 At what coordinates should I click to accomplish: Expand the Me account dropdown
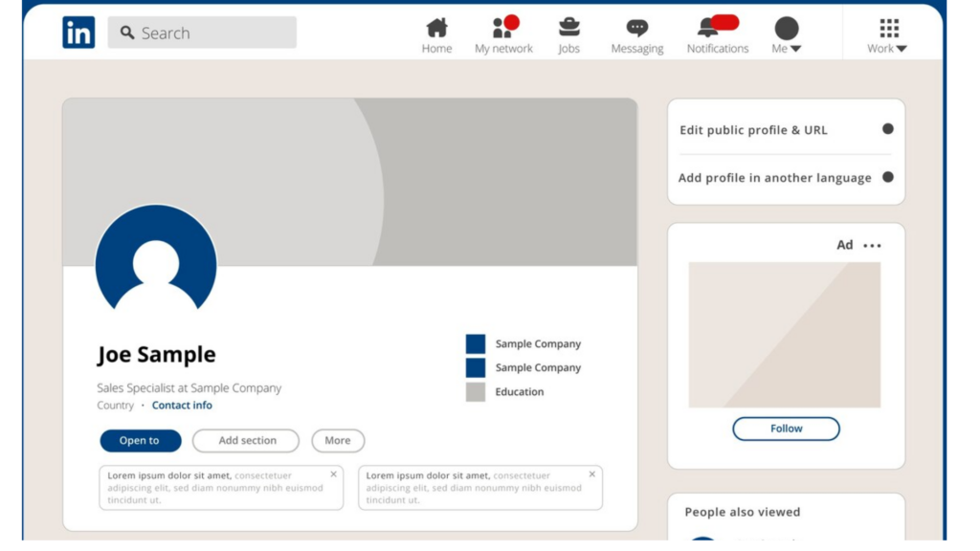pos(787,34)
